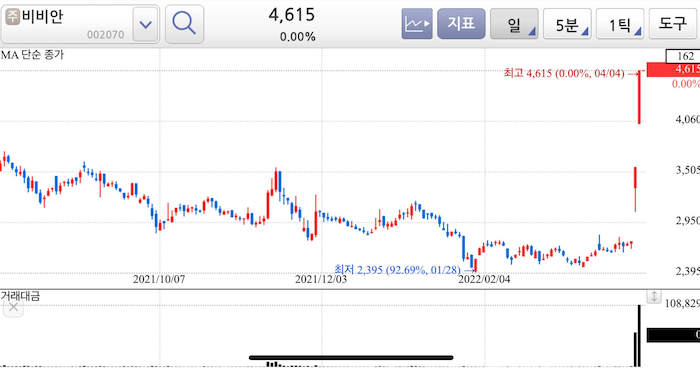This screenshot has height=368, width=700.
Task: Click the 2022/02/04 date label
Action: [x=484, y=279]
